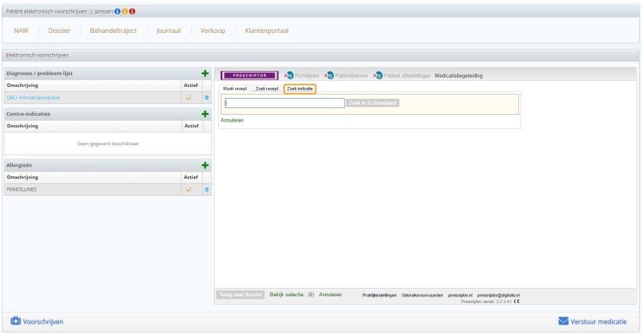The height and width of the screenshot is (336, 644).
Task: Open the Verkoop tab
Action: 213,30
